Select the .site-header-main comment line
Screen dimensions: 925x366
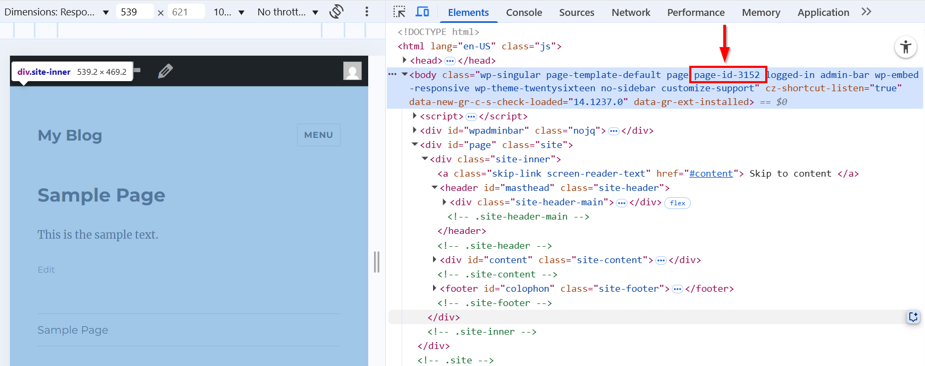click(519, 217)
